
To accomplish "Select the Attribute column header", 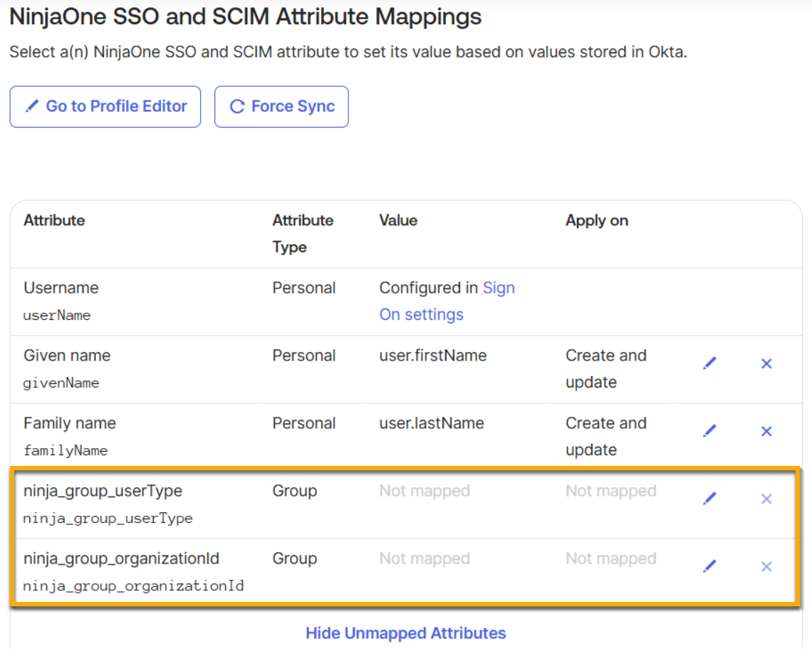I will [54, 220].
